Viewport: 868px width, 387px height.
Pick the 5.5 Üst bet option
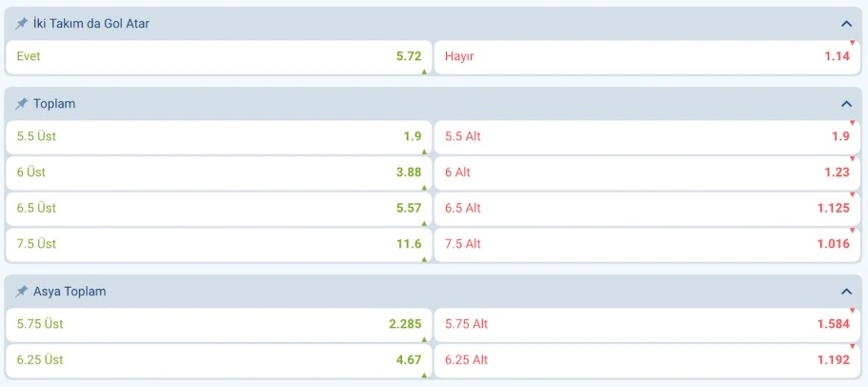click(218, 137)
